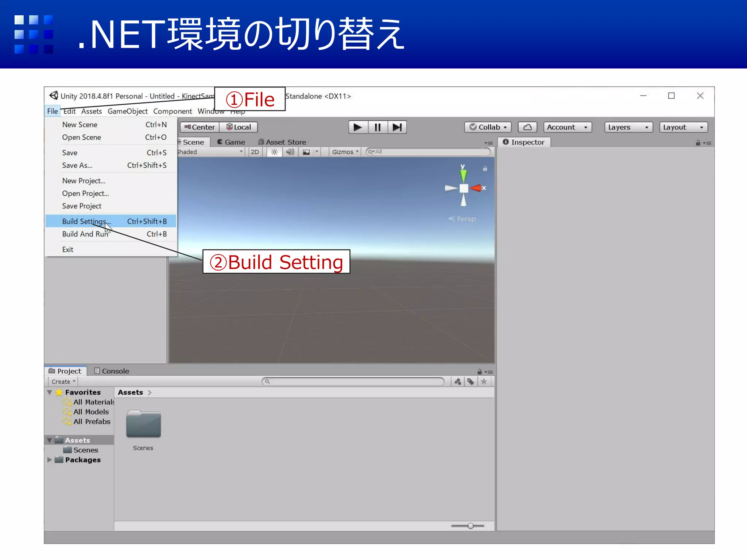The width and height of the screenshot is (747, 560).
Task: Choose Build Settings from File menu
Action: point(111,221)
